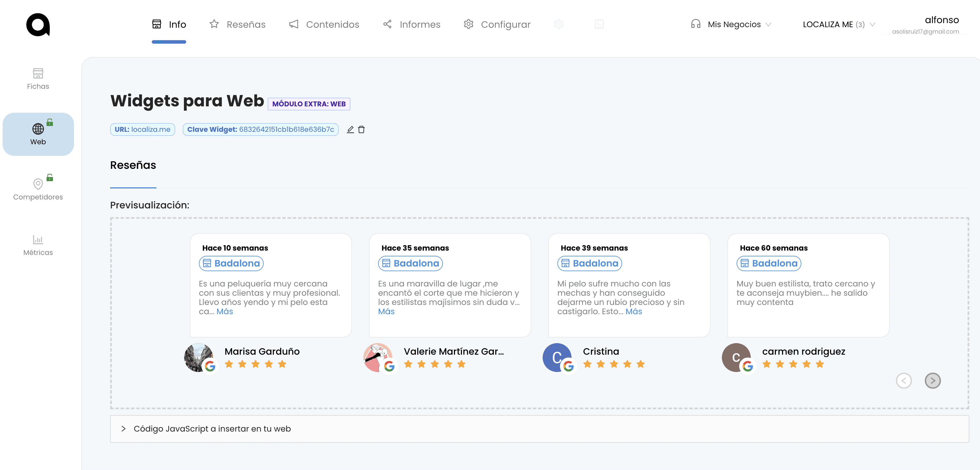Edit the widget with the pencil icon
Viewport: 980px width, 470px height.
click(350, 130)
